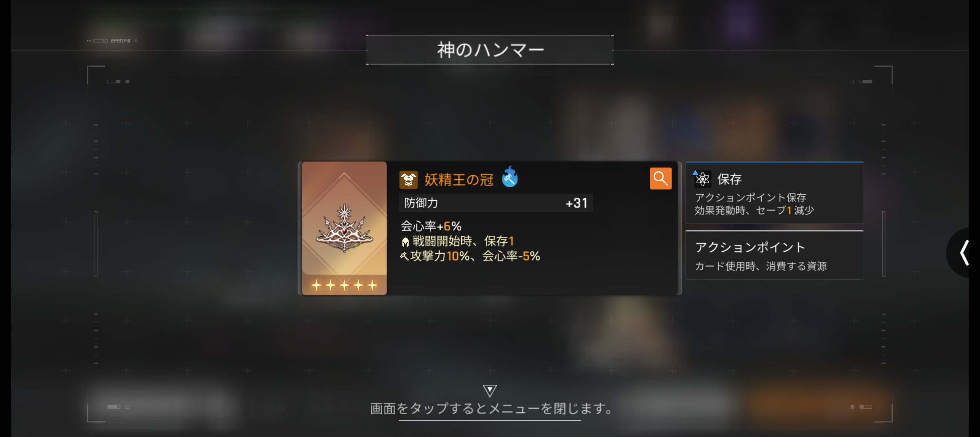980x437 pixels.
Task: Open the orange magnifier search button
Action: [x=661, y=178]
